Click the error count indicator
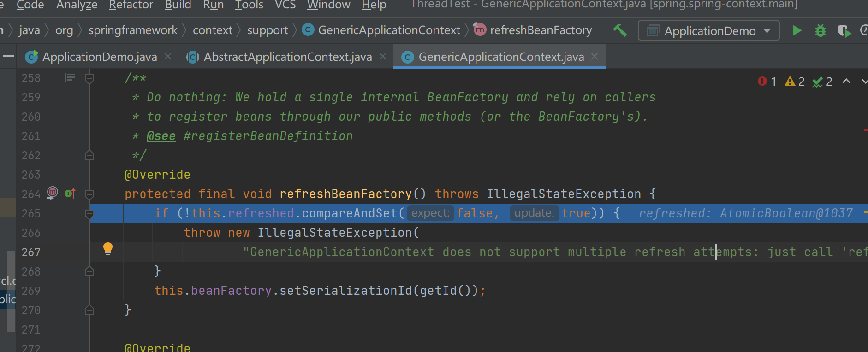Viewport: 868px width, 352px height. [x=767, y=82]
